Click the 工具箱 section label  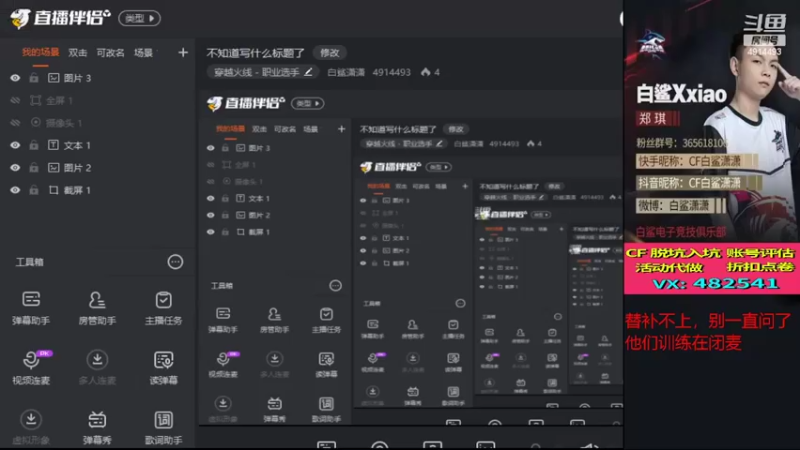30,262
